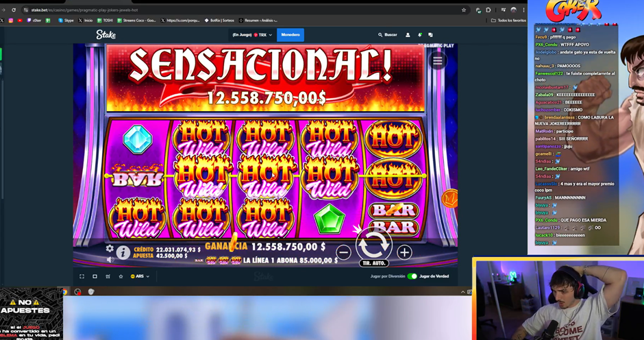Open the slot game hamburger menu
The image size is (644, 340).
coord(438,61)
